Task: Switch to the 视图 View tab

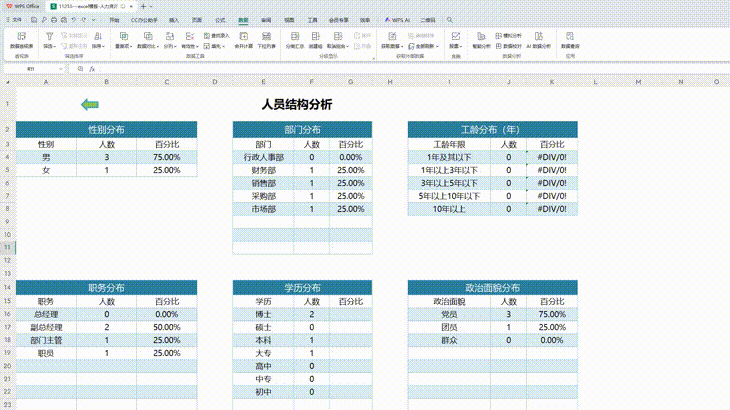Action: click(290, 20)
